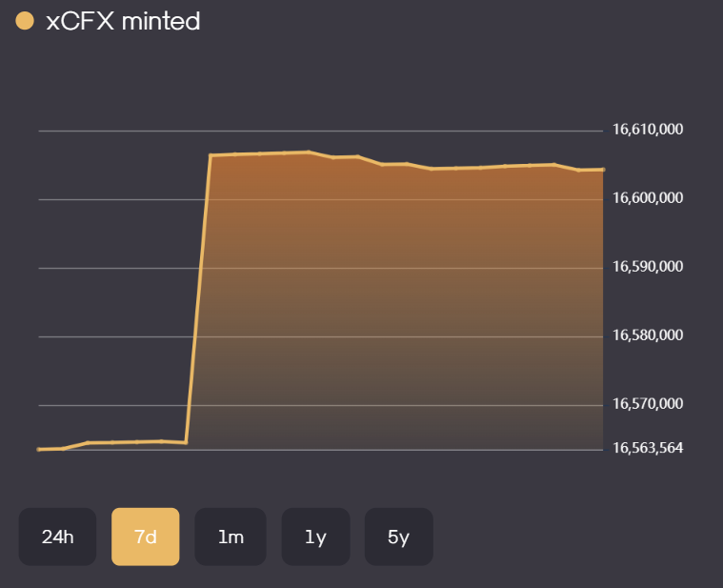
Task: Click the 16,570,000 axis tick label
Action: [x=647, y=404]
